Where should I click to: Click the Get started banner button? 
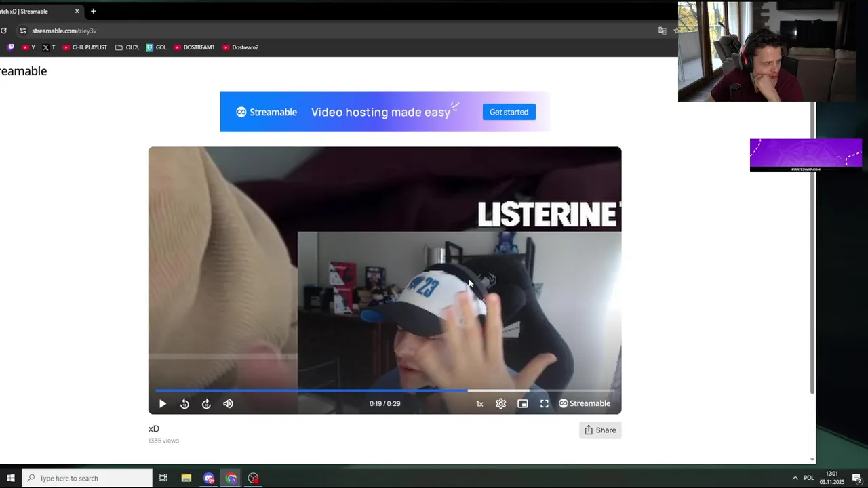(x=509, y=112)
